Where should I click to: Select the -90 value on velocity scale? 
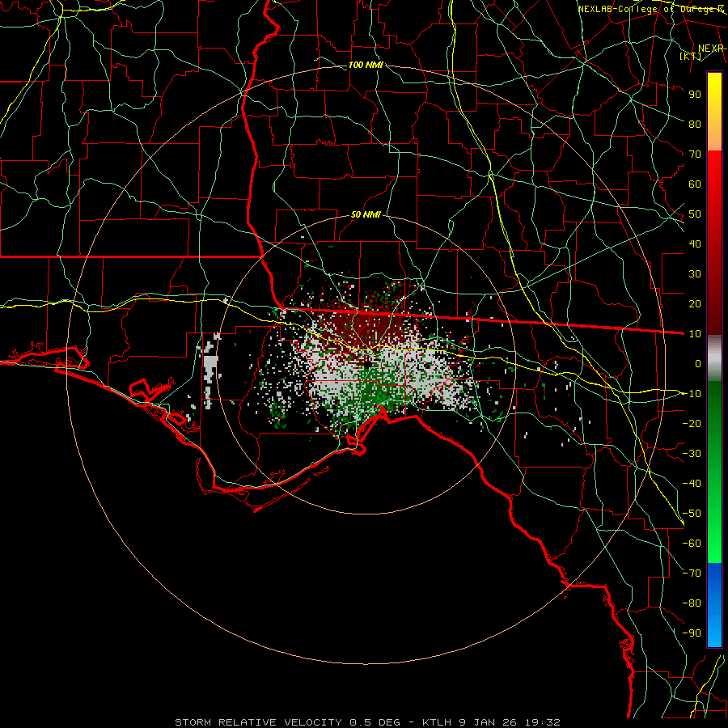pyautogui.click(x=692, y=633)
